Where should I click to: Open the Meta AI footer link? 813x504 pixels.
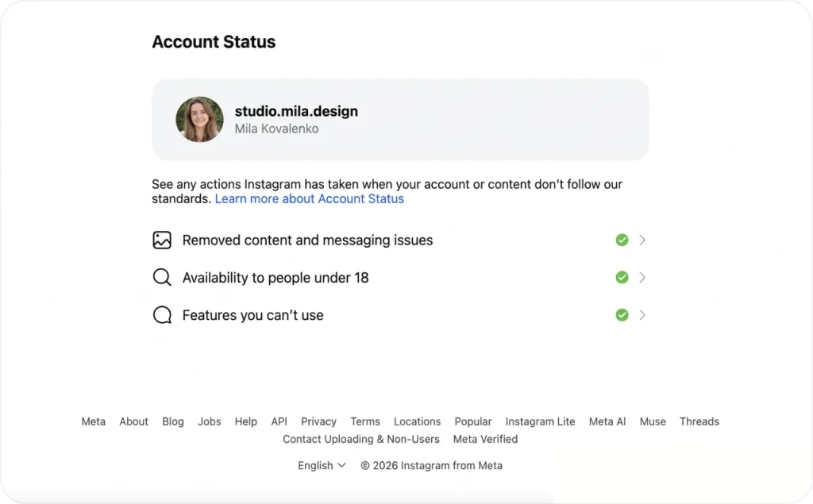(607, 421)
